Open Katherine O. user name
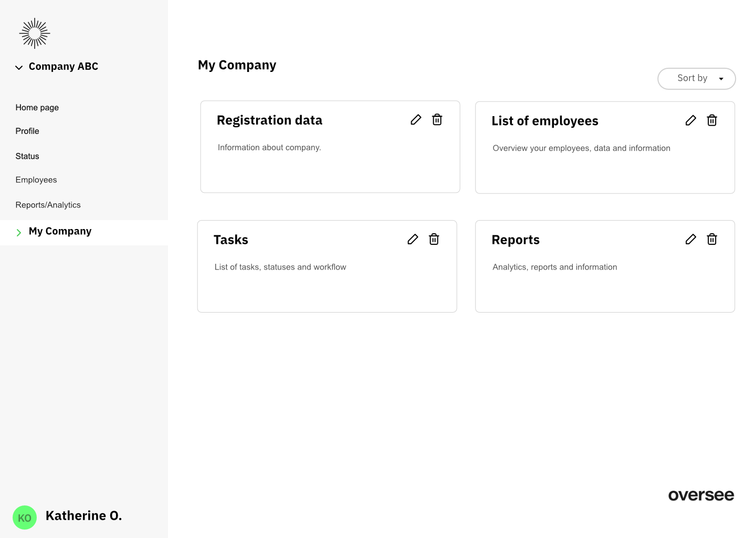The image size is (756, 538). [84, 516]
